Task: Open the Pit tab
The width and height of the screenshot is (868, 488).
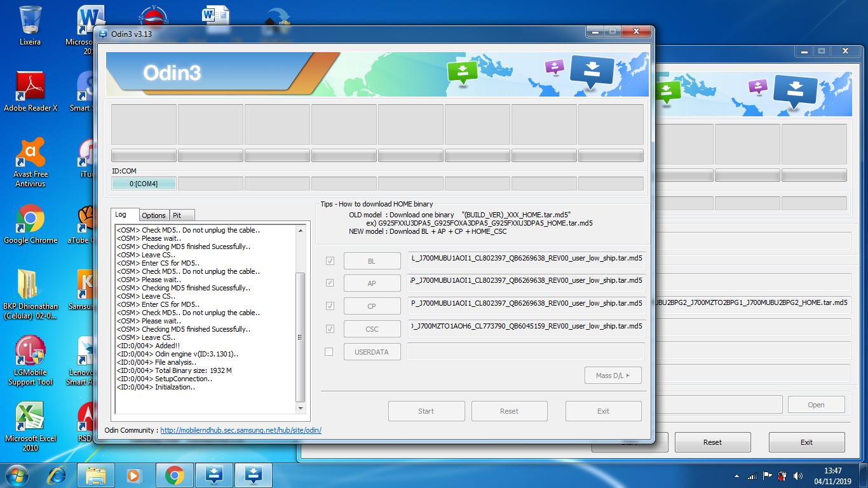Action: tap(182, 215)
